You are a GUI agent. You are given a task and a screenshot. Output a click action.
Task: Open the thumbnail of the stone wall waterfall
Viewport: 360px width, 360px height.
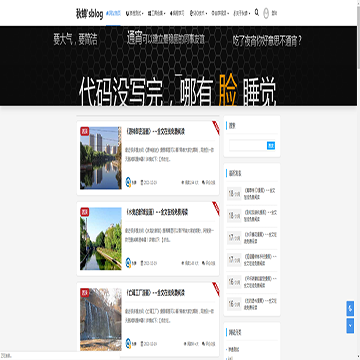(x=101, y=319)
